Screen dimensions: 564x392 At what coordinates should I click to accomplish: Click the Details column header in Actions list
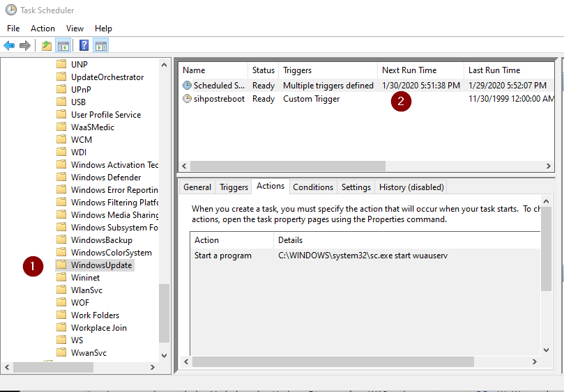point(407,240)
